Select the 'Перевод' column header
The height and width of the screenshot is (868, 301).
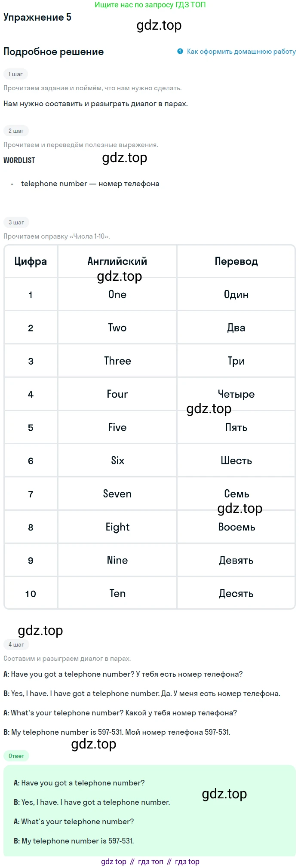click(x=236, y=261)
